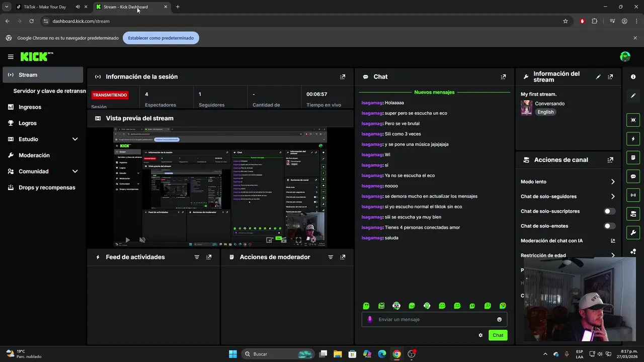
Task: Open chat settings gear icon
Action: [x=480, y=335]
